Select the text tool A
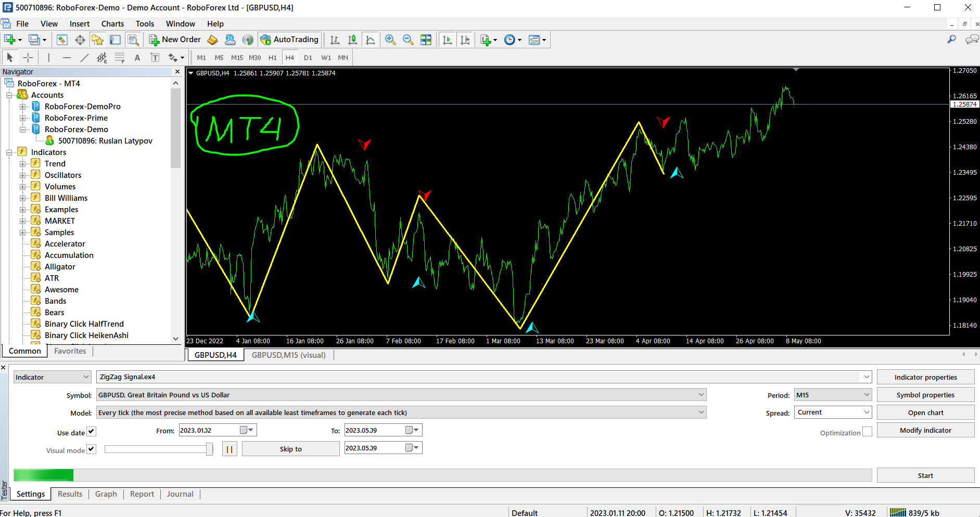Image resolution: width=980 pixels, height=517 pixels. pyautogui.click(x=137, y=57)
